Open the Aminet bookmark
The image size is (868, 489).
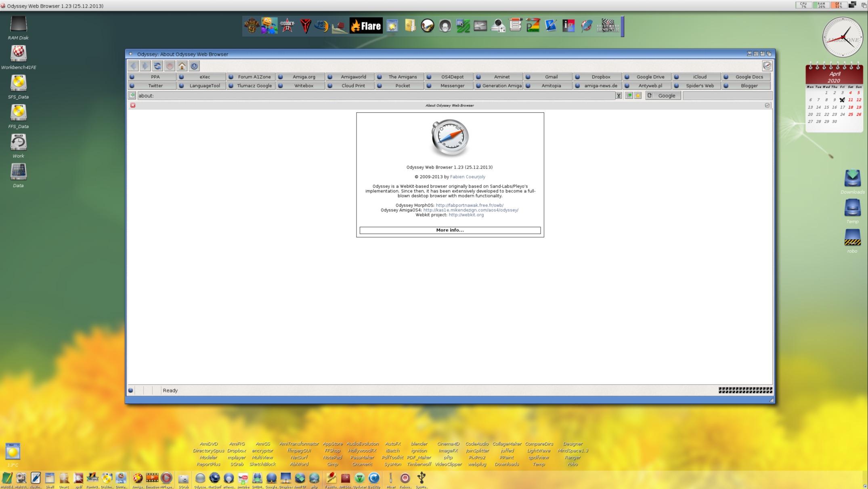coord(501,77)
